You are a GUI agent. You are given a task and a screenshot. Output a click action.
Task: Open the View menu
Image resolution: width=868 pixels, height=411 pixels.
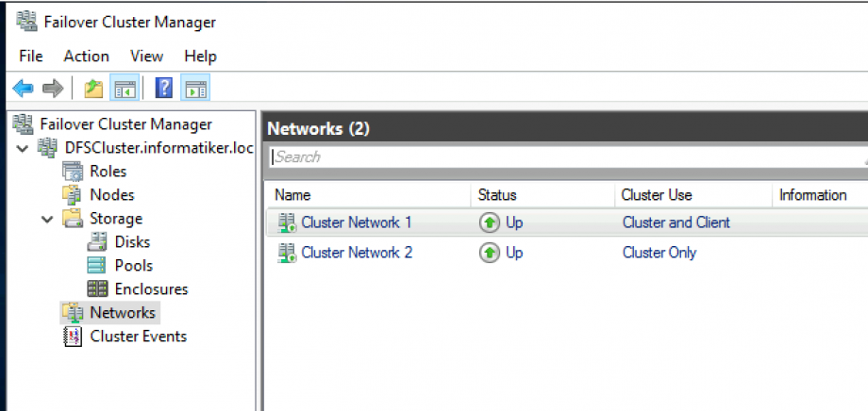click(146, 57)
